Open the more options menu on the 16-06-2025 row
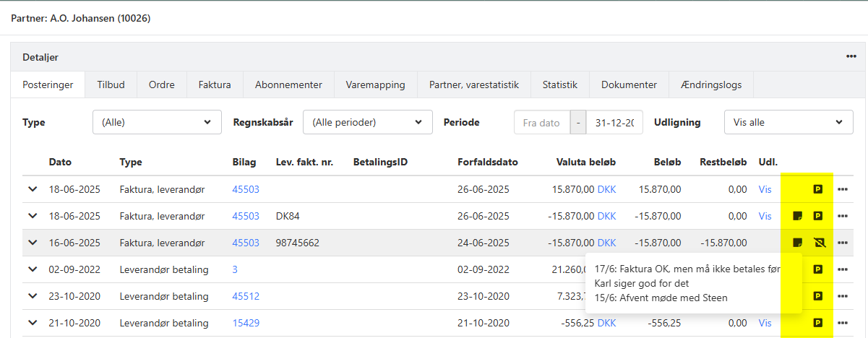The image size is (868, 338). tap(843, 243)
